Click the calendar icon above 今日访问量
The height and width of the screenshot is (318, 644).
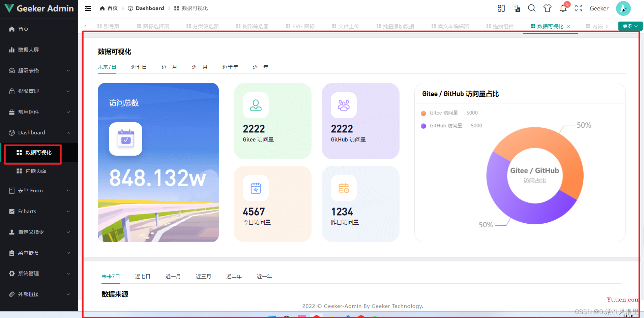click(256, 188)
